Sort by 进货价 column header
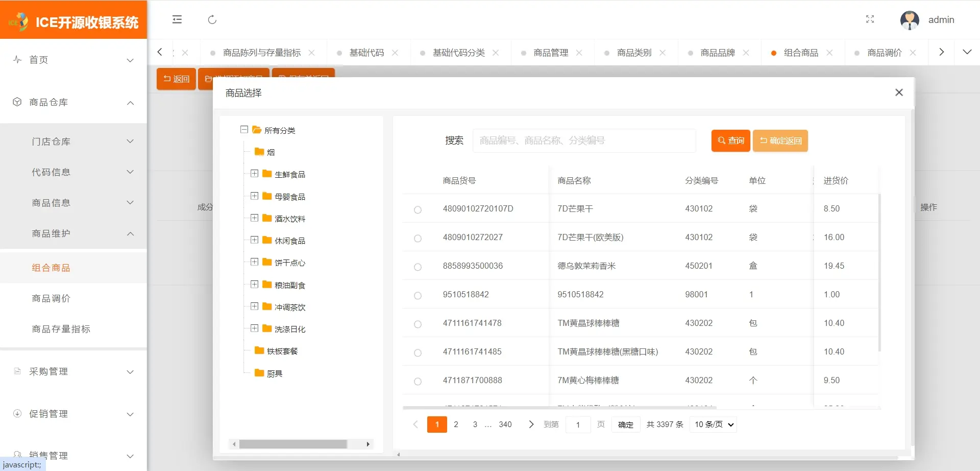 click(836, 180)
